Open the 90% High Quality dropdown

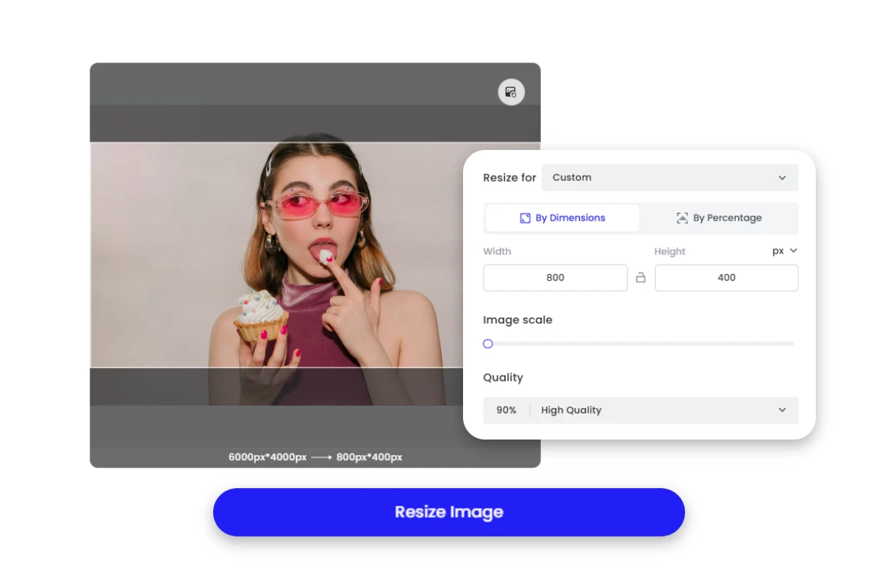(x=640, y=410)
